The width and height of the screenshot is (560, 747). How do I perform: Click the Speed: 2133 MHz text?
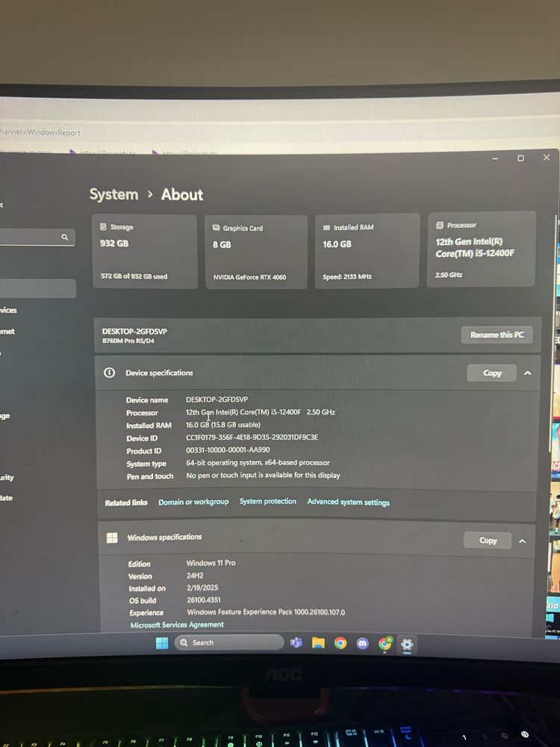click(346, 277)
